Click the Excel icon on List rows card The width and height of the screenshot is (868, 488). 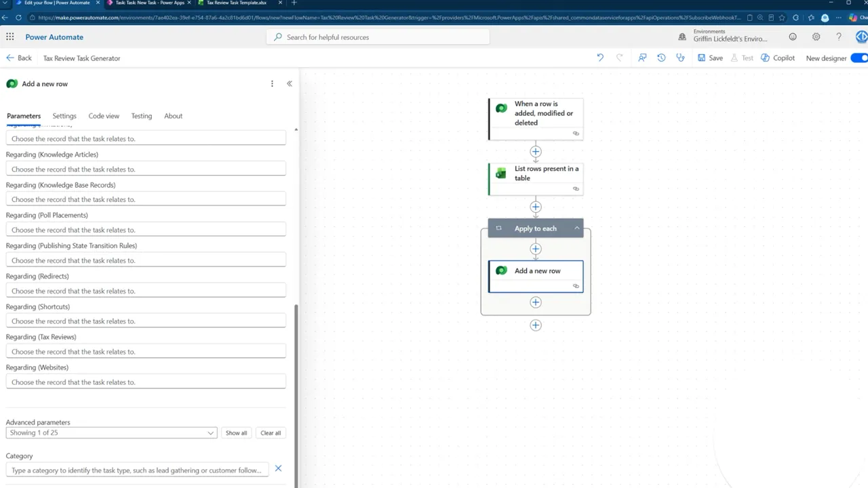(501, 174)
